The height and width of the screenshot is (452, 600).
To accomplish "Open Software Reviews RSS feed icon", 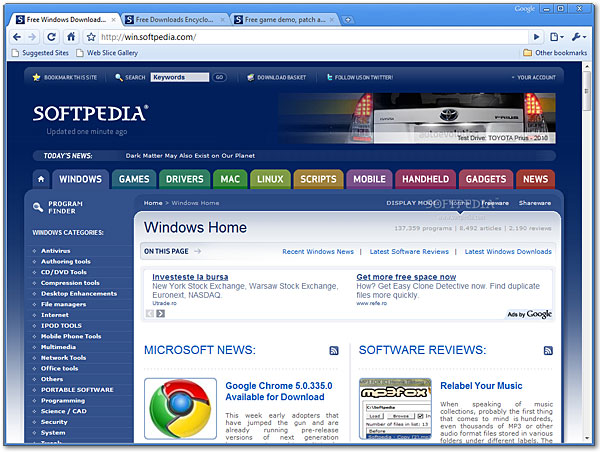I will coord(548,351).
